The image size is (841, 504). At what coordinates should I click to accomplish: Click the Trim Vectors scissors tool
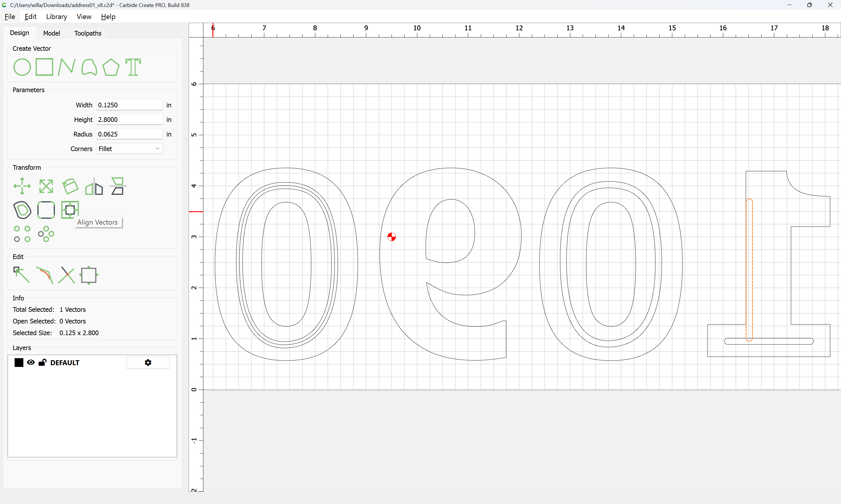pyautogui.click(x=67, y=275)
